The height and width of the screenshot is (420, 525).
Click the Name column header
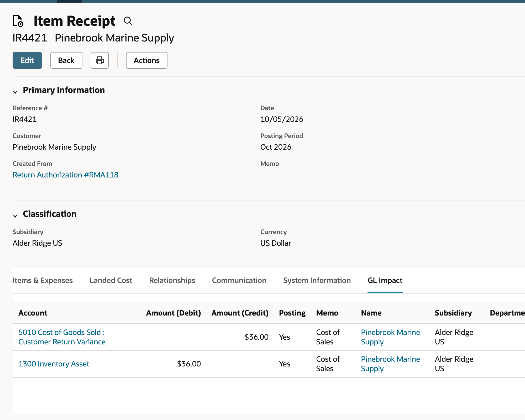(x=371, y=313)
